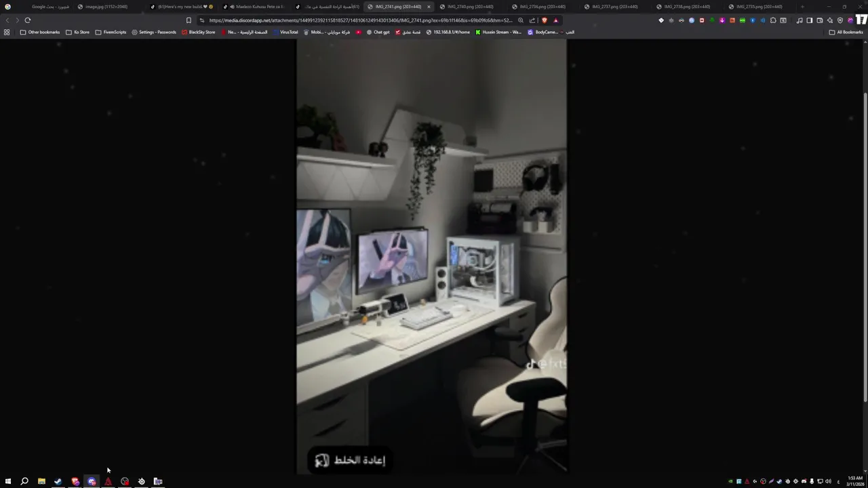Open the Brave Rewards triangle icon
The width and height of the screenshot is (868, 488).
coord(555,20)
